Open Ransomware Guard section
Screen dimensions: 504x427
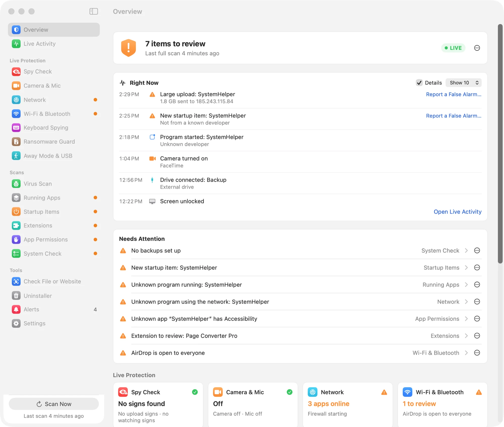click(x=54, y=141)
